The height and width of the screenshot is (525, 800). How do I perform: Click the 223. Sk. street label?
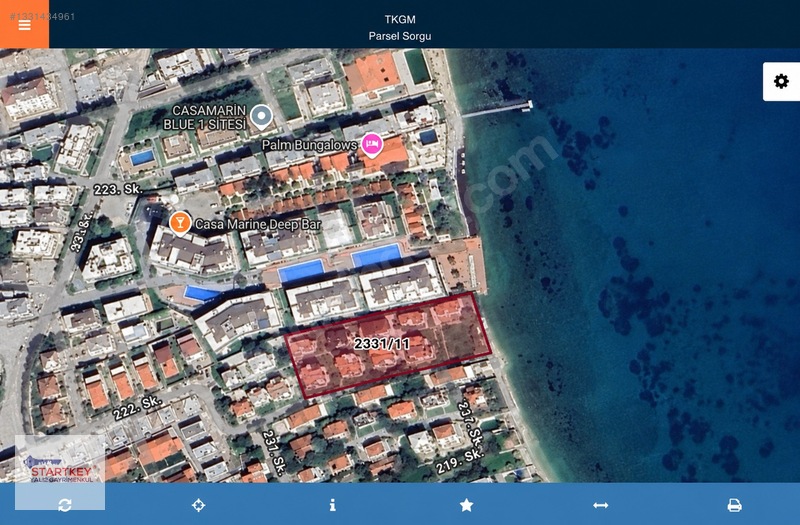[118, 189]
